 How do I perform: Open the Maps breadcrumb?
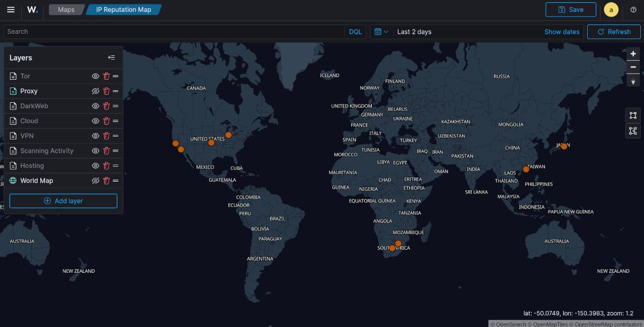click(66, 10)
